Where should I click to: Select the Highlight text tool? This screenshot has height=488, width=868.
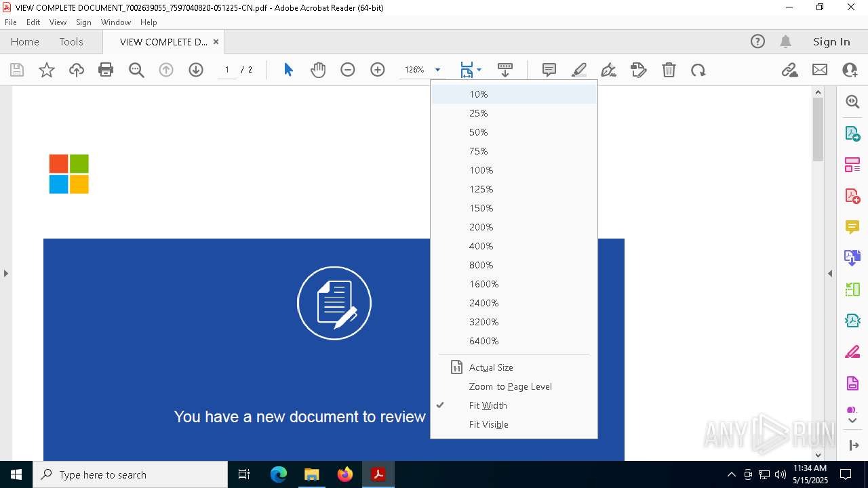pos(579,70)
